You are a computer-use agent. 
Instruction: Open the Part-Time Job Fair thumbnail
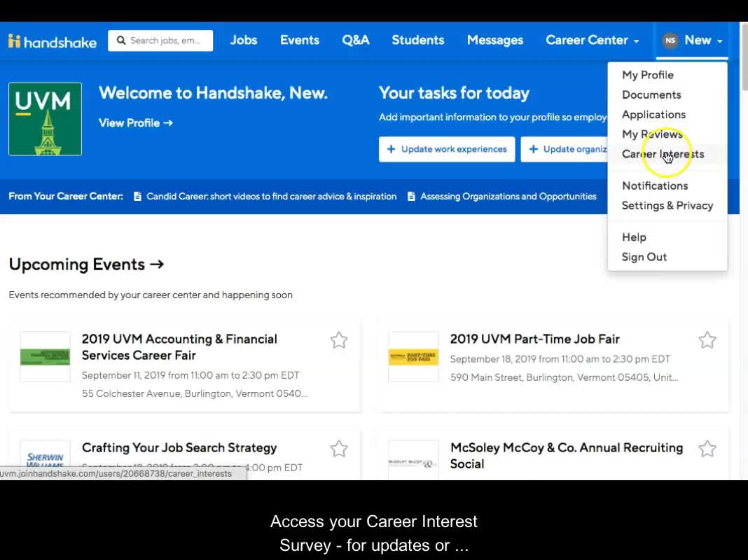point(413,356)
